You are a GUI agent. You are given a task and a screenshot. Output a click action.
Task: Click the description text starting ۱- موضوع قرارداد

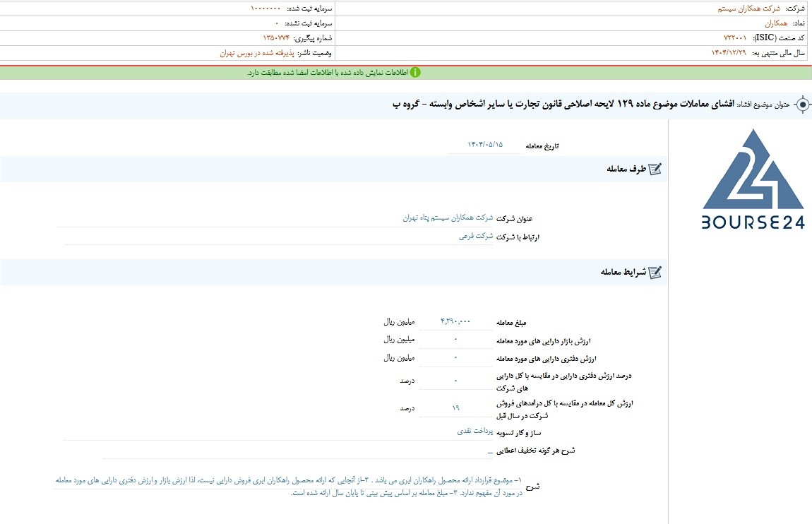289,487
